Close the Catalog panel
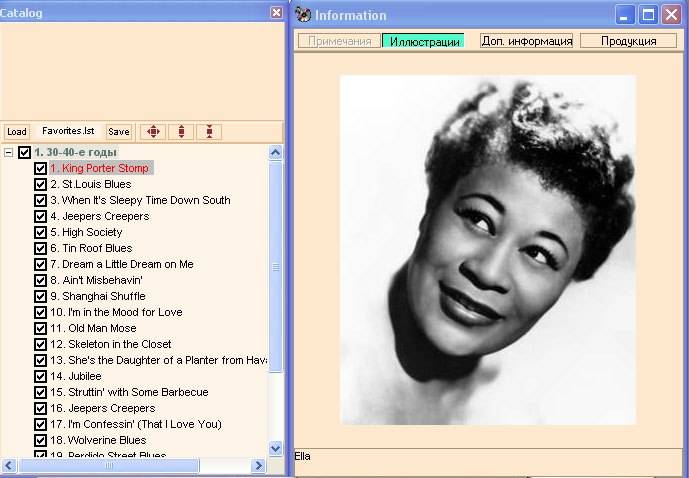The image size is (689, 478). [276, 12]
